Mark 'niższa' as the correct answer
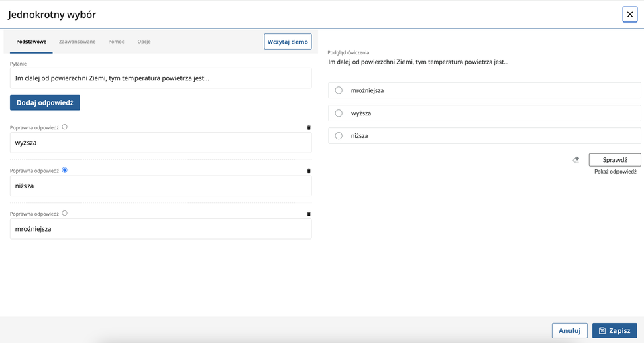The height and width of the screenshot is (343, 644). pyautogui.click(x=64, y=170)
